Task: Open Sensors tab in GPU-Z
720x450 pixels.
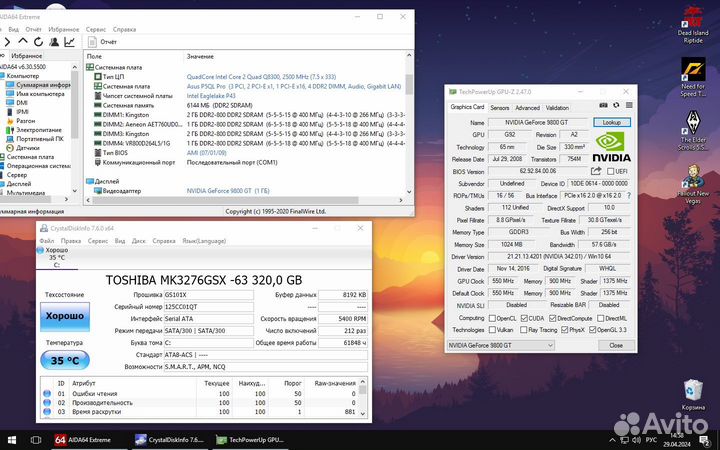Action: [500, 108]
